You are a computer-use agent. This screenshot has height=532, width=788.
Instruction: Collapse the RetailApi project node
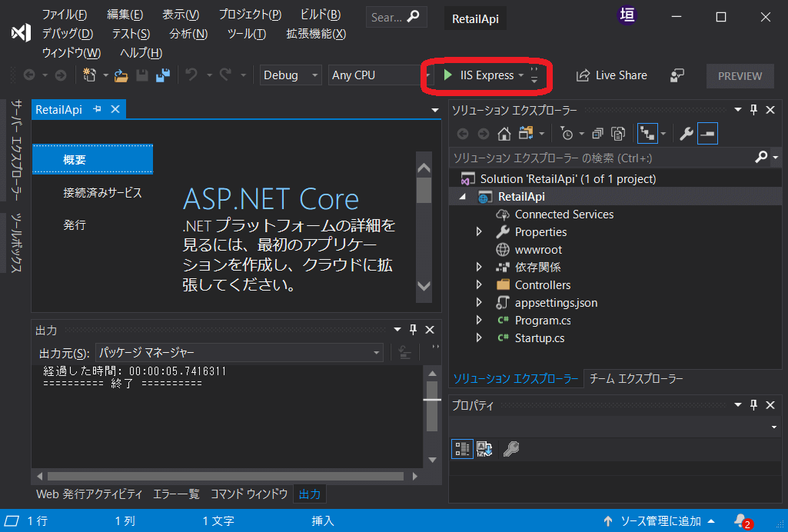463,197
